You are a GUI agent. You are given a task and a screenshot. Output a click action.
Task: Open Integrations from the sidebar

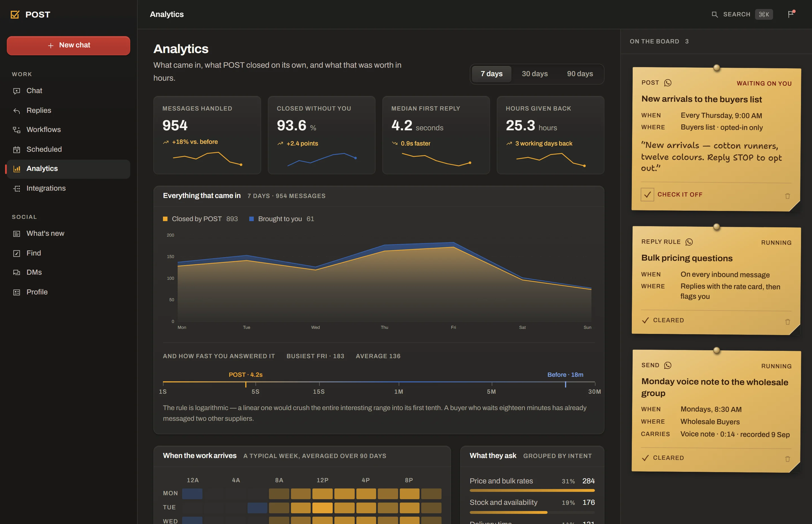(x=69, y=188)
